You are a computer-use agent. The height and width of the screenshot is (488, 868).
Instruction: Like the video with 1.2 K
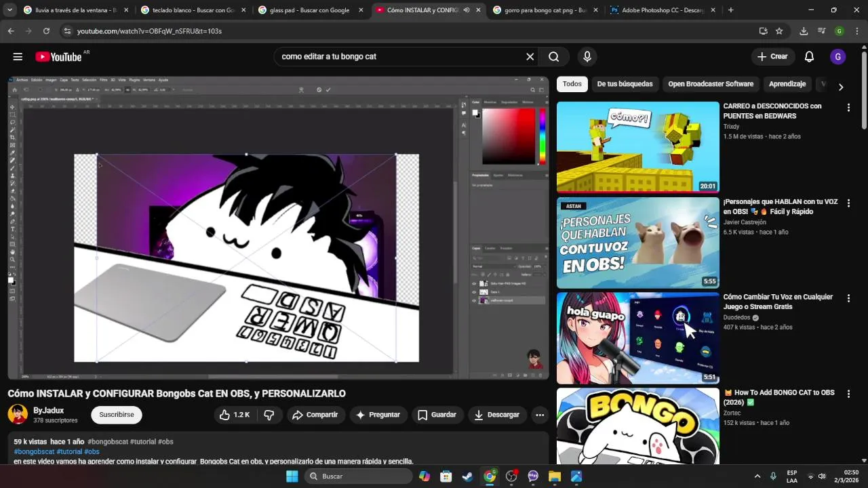pos(235,415)
